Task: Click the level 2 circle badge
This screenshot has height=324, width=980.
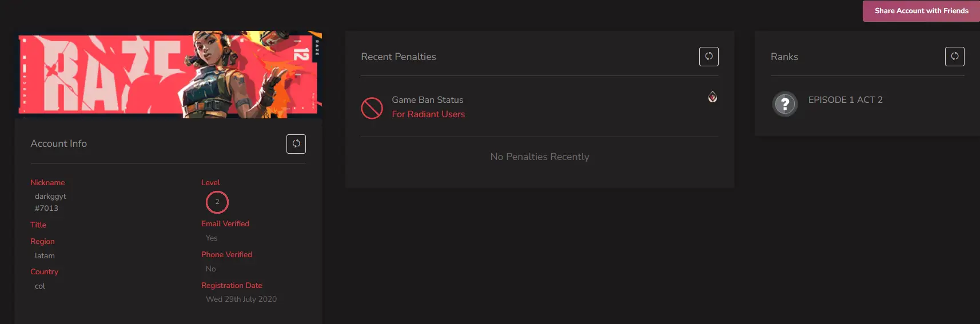Action: point(217,202)
